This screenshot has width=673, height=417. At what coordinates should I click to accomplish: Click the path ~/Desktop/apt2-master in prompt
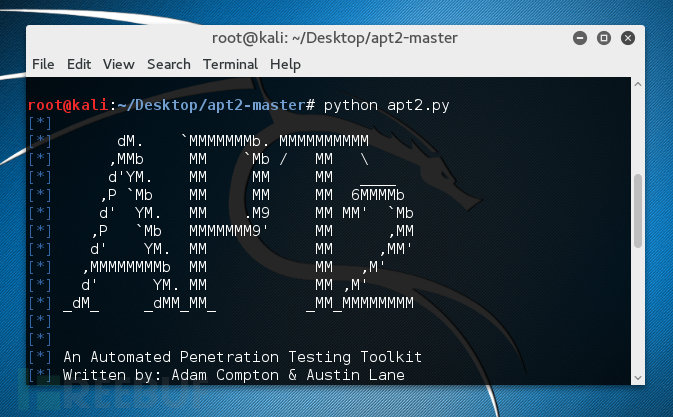211,106
